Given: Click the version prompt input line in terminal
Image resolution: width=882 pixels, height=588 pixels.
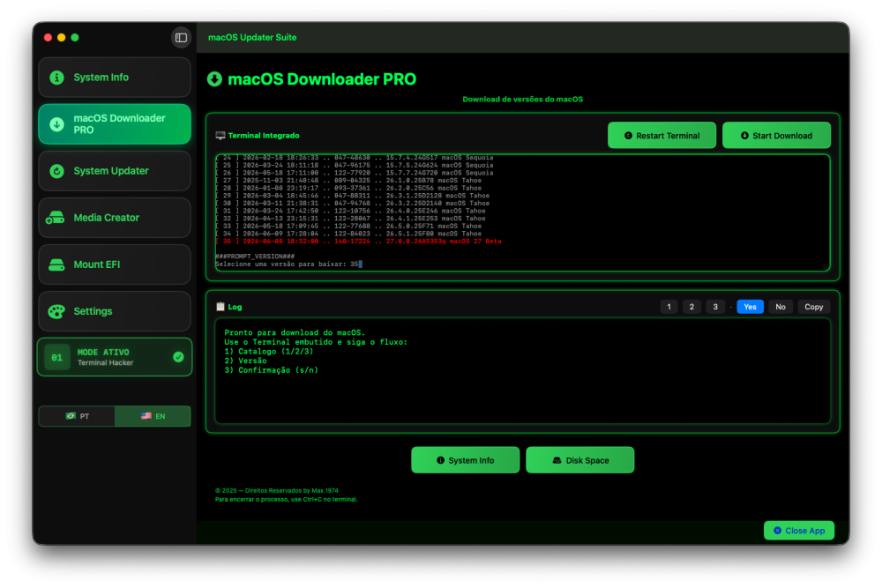Looking at the screenshot, I should (x=288, y=264).
